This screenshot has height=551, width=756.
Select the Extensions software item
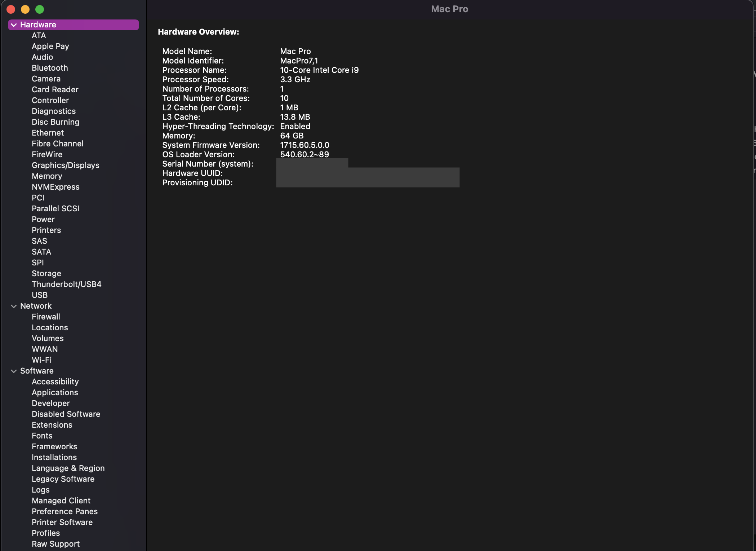(x=52, y=425)
